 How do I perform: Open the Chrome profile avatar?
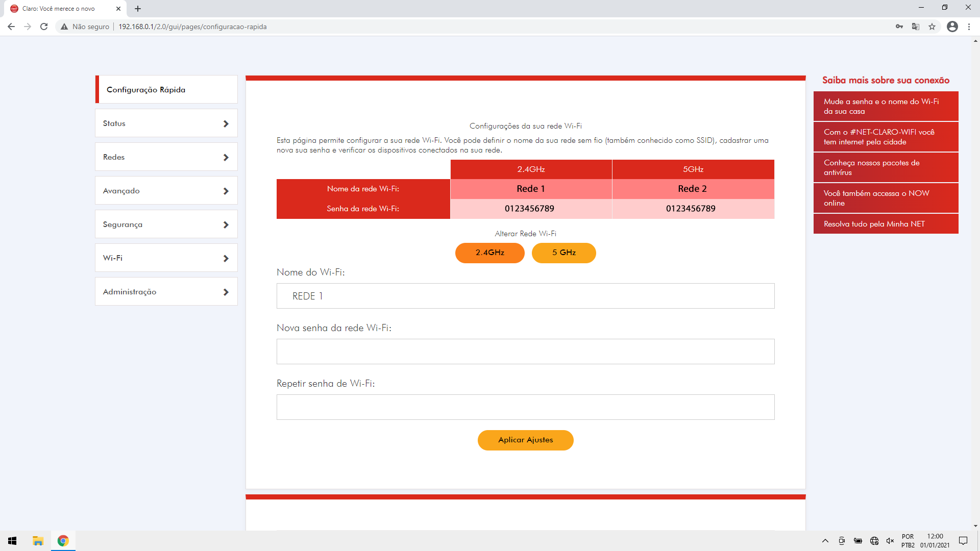click(x=952, y=27)
